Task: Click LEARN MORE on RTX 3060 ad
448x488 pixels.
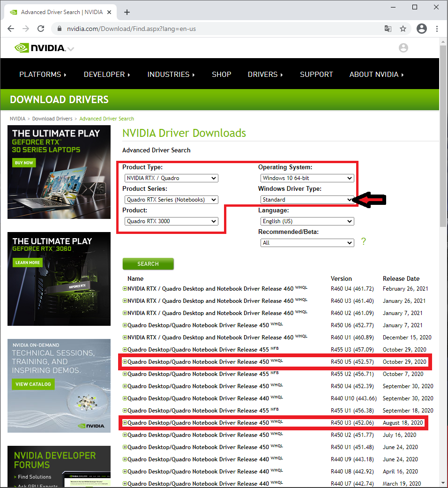Action: point(27,263)
